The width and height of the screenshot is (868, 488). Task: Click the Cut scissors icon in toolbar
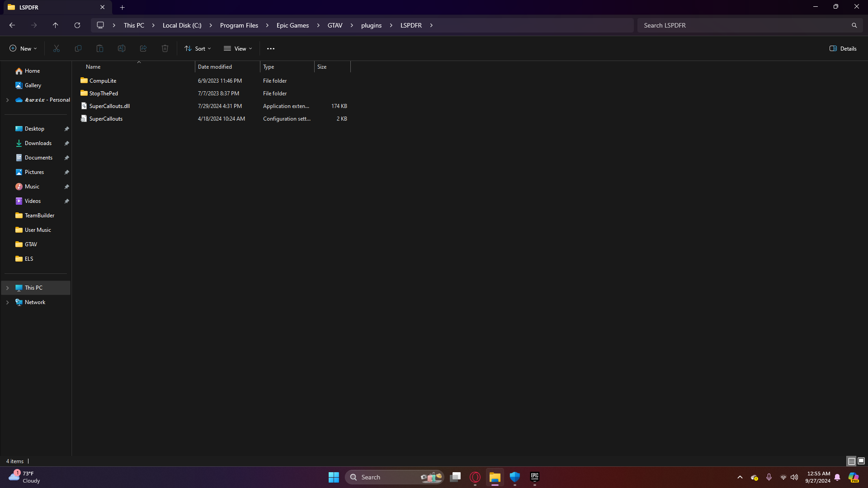click(x=57, y=48)
